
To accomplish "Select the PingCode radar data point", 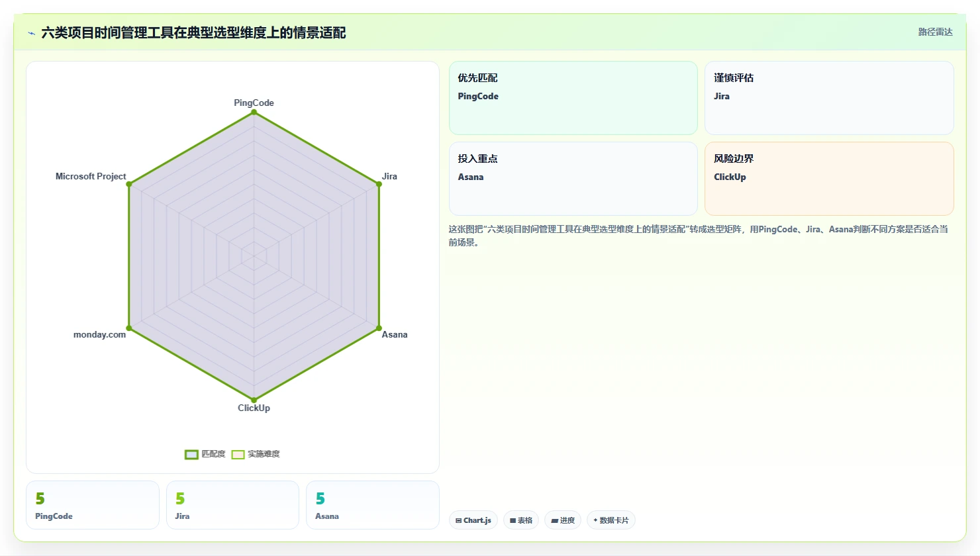I will 254,112.
